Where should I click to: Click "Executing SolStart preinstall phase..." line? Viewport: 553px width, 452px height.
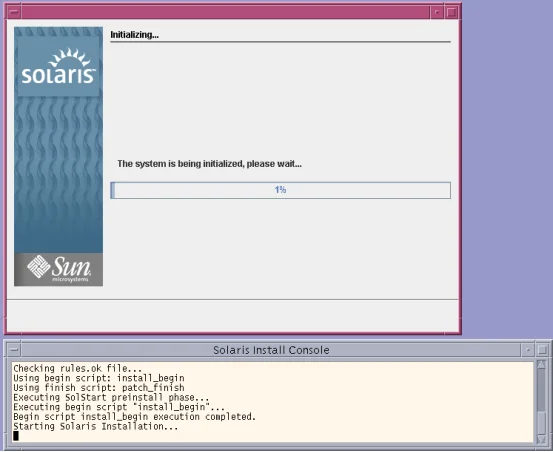point(111,397)
